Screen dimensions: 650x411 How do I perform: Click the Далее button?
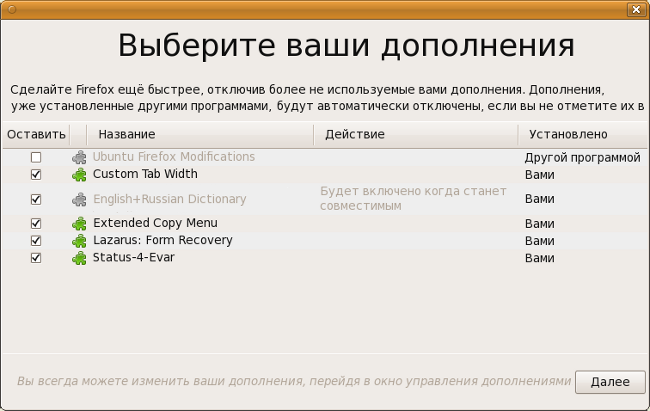click(x=610, y=382)
